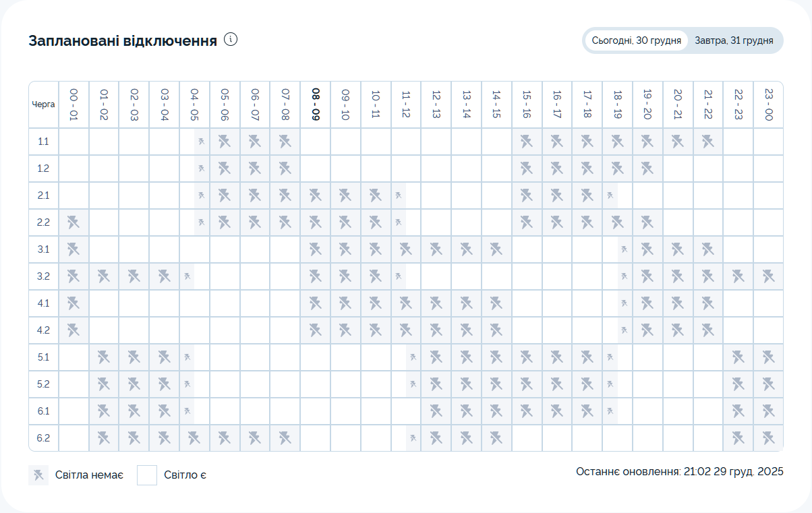Click outage icon for queue 1.1 at 21-22

707,142
